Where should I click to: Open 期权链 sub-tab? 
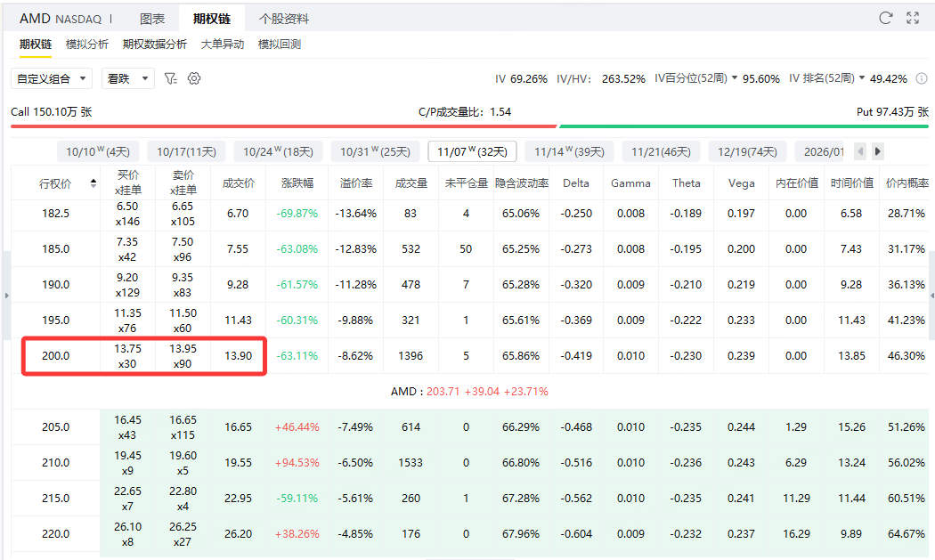pos(36,45)
